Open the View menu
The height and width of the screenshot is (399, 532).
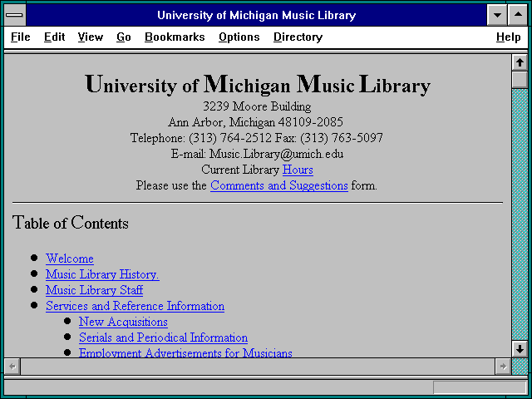[91, 37]
